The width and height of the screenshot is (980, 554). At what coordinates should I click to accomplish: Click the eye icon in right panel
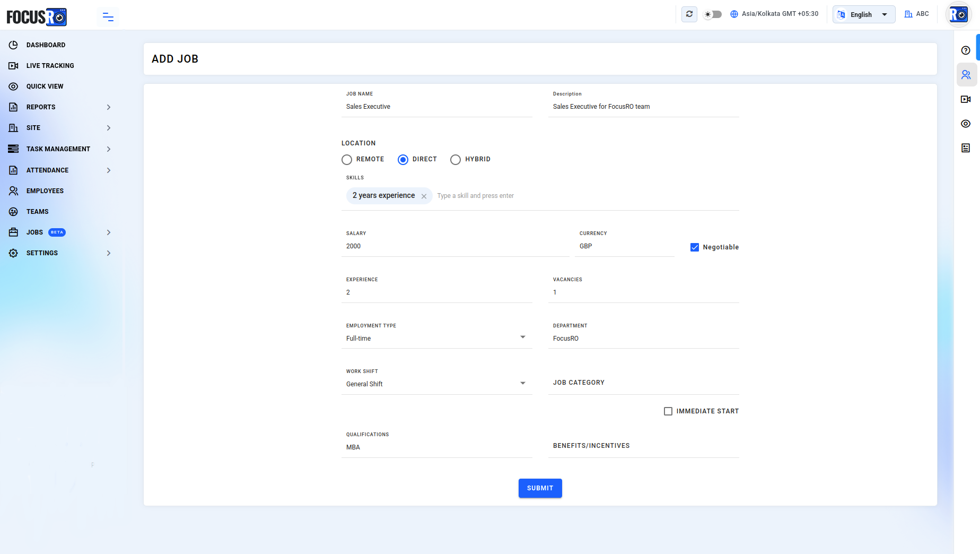(966, 124)
